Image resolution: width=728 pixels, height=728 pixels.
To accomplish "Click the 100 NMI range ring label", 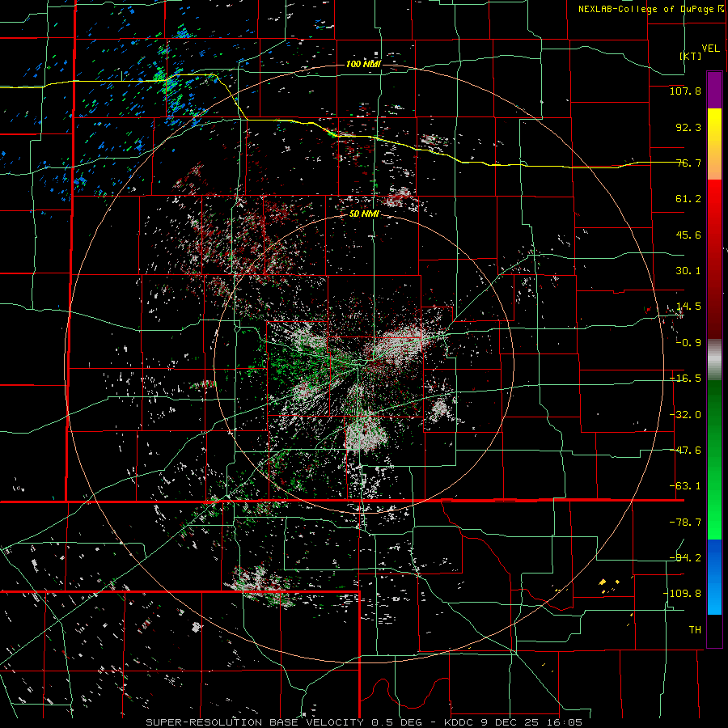I will (363, 64).
